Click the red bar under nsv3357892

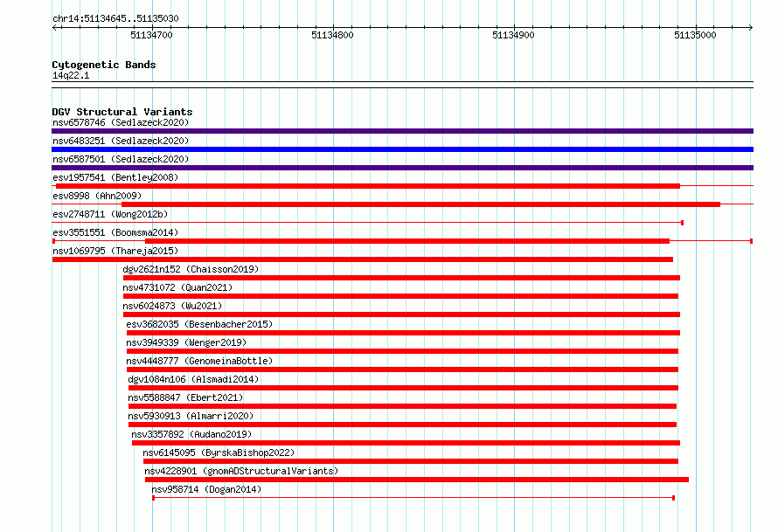(x=406, y=443)
